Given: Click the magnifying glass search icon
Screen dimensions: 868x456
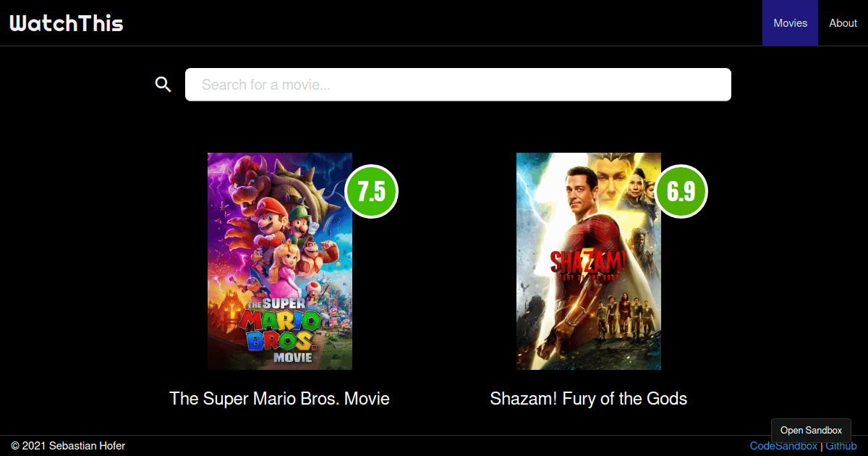Looking at the screenshot, I should (163, 85).
